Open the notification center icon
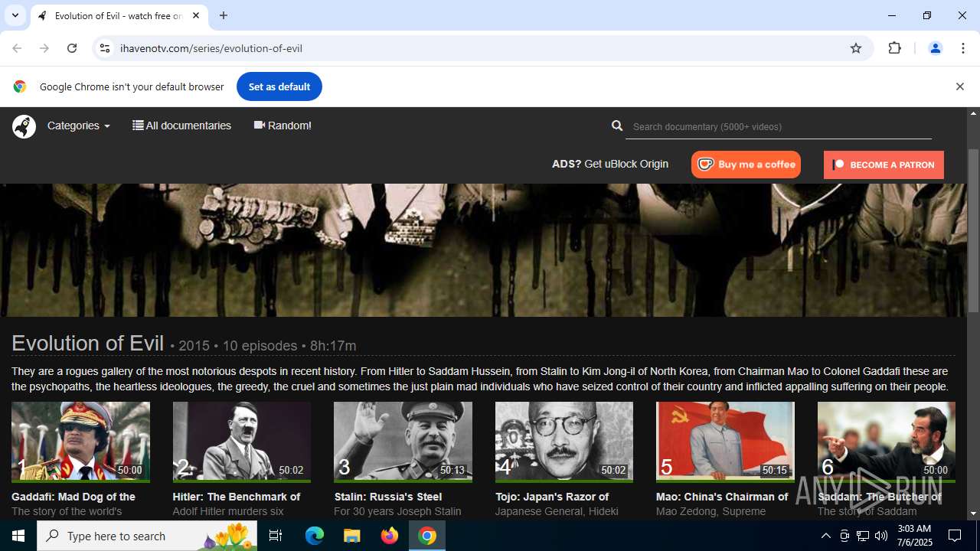Image resolution: width=980 pixels, height=551 pixels. click(x=955, y=536)
